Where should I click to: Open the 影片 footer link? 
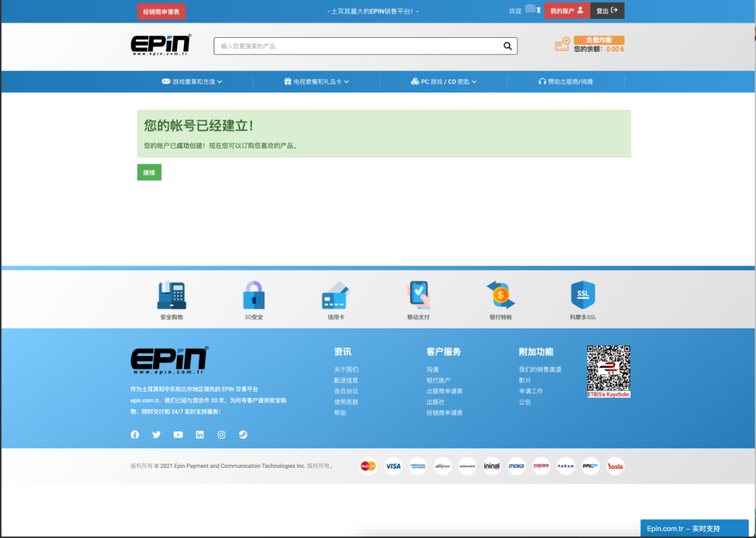click(524, 380)
